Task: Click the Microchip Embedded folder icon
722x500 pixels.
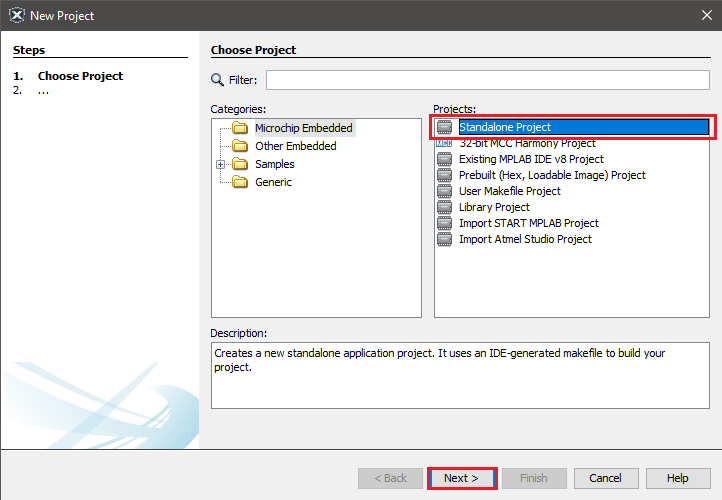Action: click(x=240, y=128)
